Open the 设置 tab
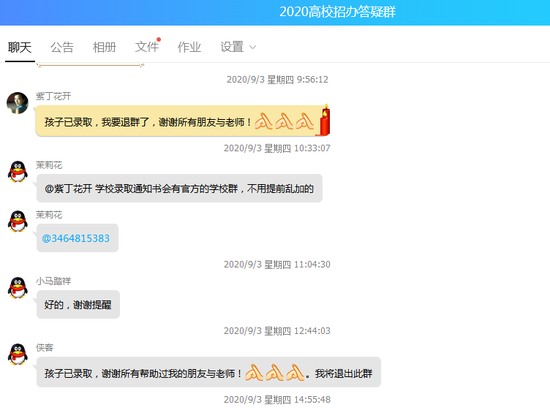 [x=232, y=47]
